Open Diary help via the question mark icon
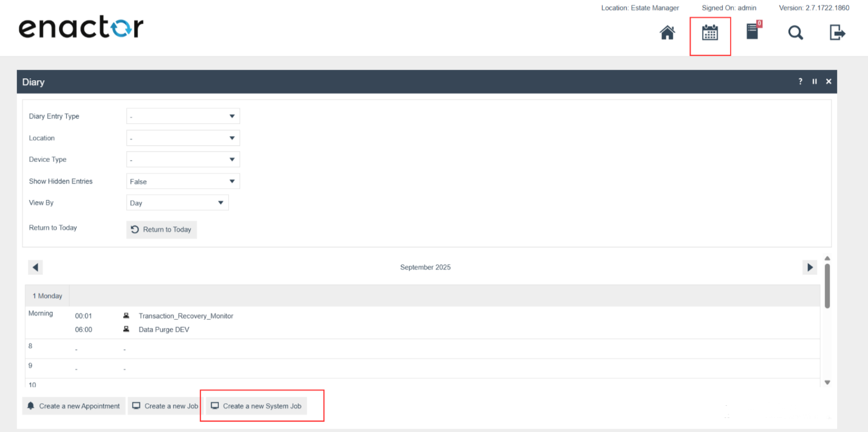This screenshot has width=868, height=432. (800, 81)
